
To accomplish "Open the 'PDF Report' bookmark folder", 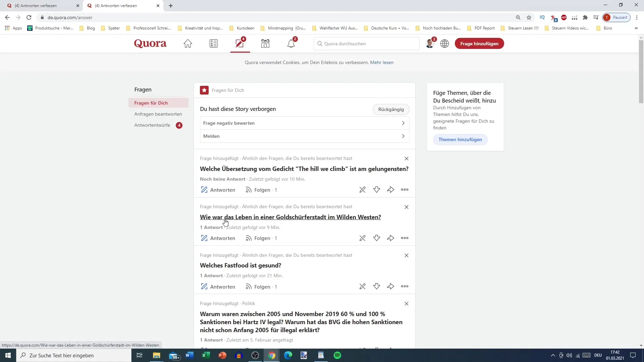I will tap(481, 28).
